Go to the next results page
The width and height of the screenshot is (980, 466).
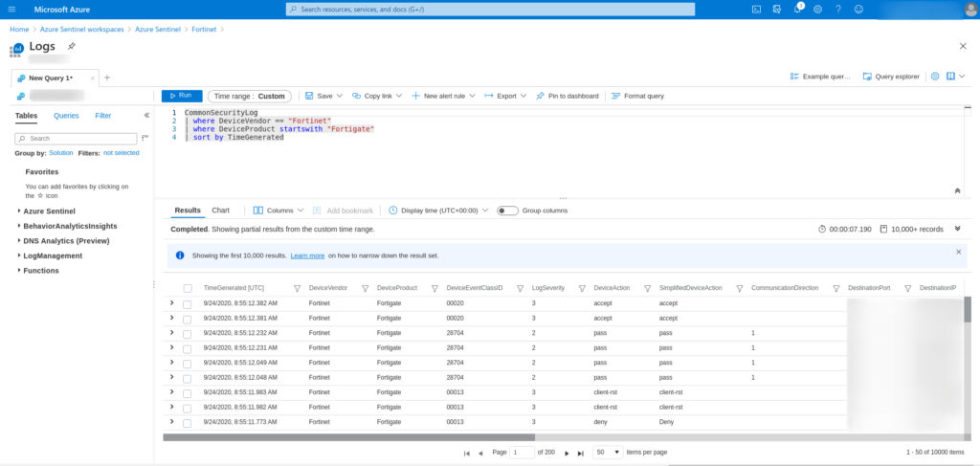point(567,454)
